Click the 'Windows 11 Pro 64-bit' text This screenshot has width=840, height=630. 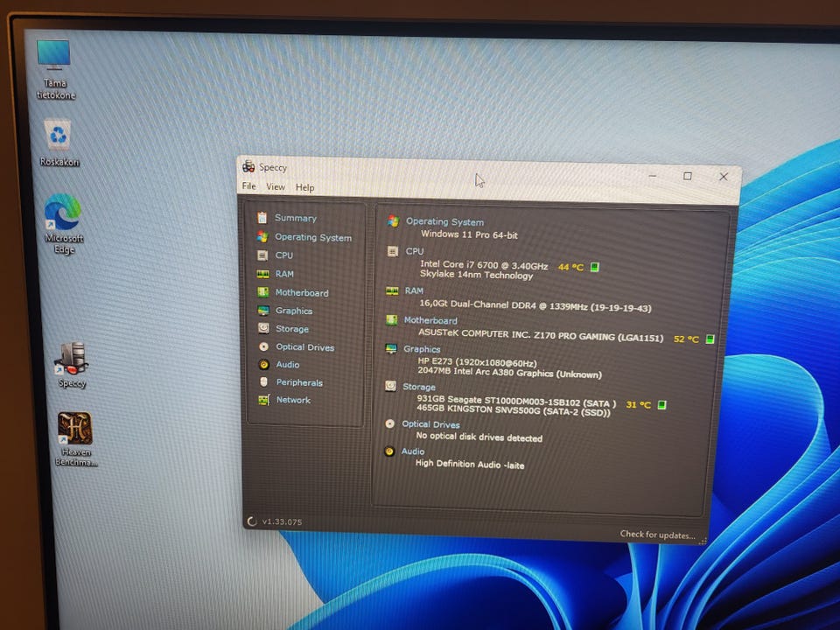coord(469,234)
